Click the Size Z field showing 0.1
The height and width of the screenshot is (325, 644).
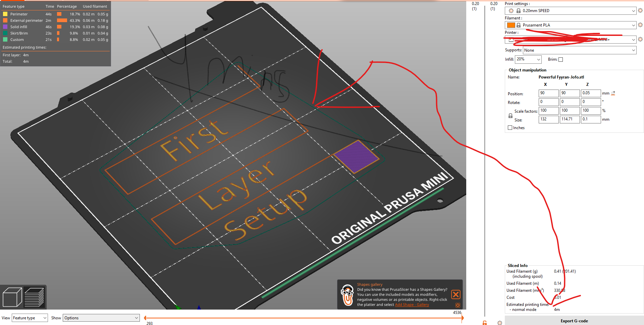[591, 119]
